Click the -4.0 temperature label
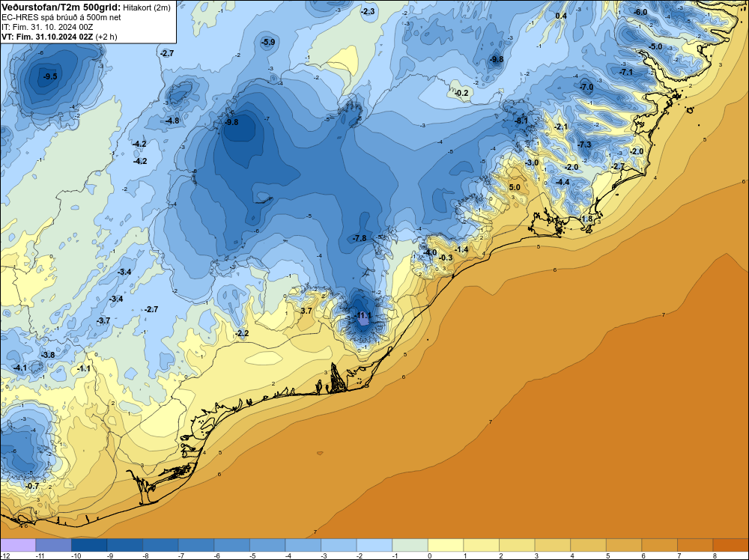The width and height of the screenshot is (749, 560). 429,252
